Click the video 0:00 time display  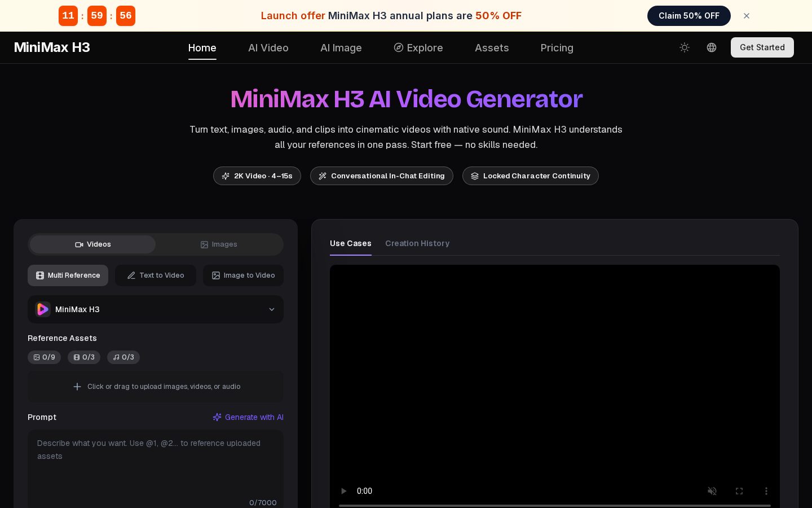365,491
